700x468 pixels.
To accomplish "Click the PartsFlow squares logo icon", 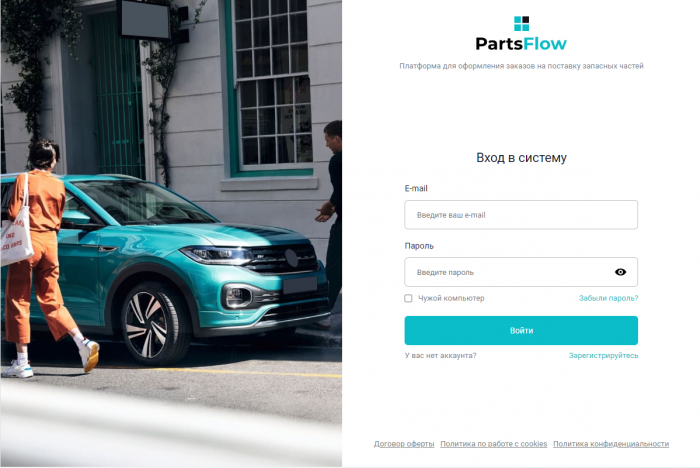I will coord(521,24).
